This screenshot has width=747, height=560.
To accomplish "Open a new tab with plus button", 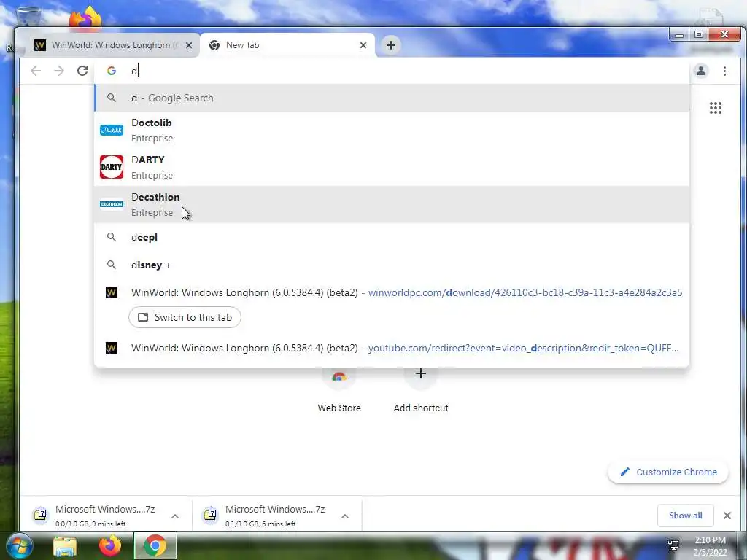I will tap(391, 45).
